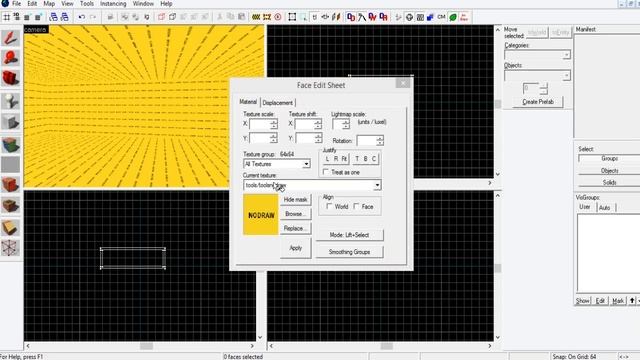Select the red arrow Selection tool
The width and height of the screenshot is (640, 360).
[10, 38]
